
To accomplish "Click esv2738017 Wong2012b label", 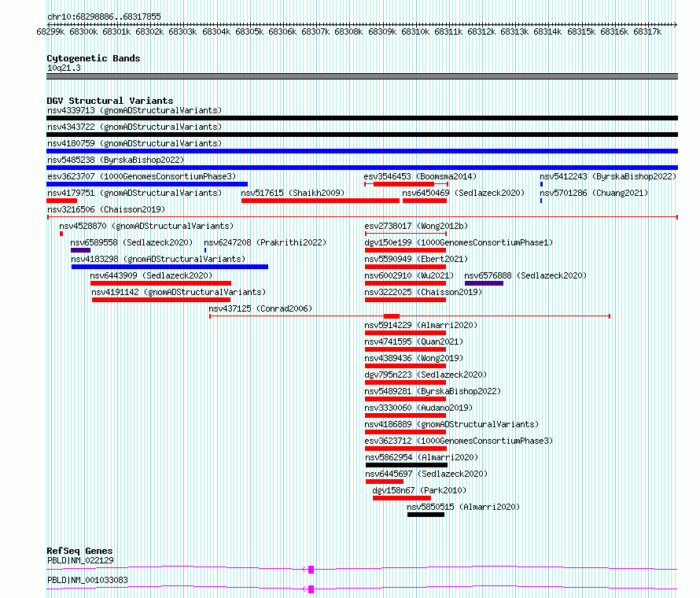I will [416, 226].
